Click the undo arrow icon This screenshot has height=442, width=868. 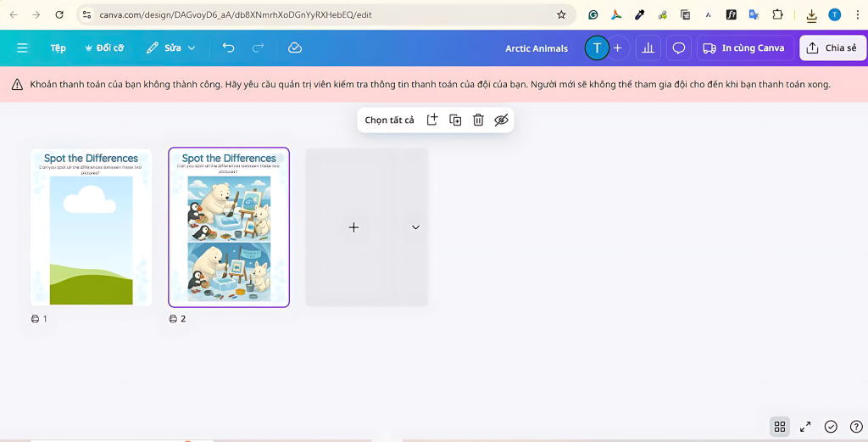(x=228, y=48)
